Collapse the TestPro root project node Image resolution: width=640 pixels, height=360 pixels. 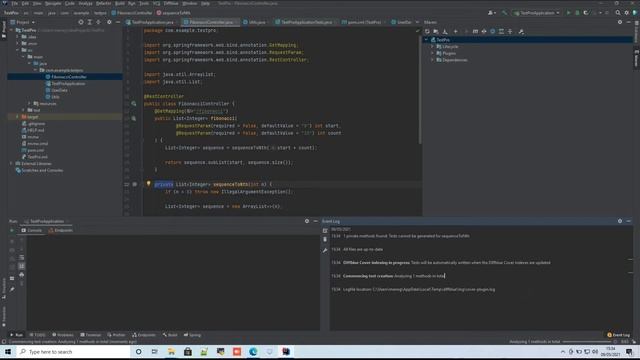point(11,30)
